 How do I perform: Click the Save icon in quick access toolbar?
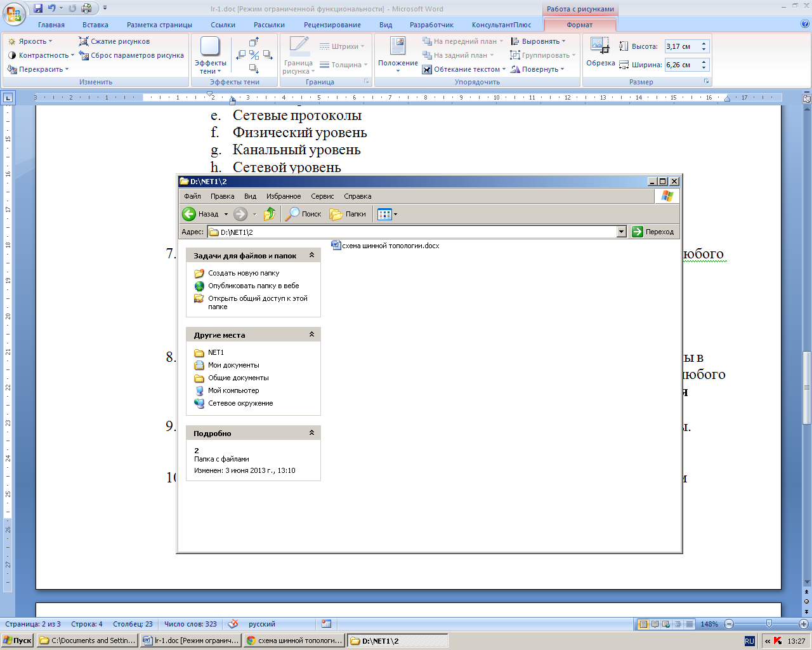(38, 8)
